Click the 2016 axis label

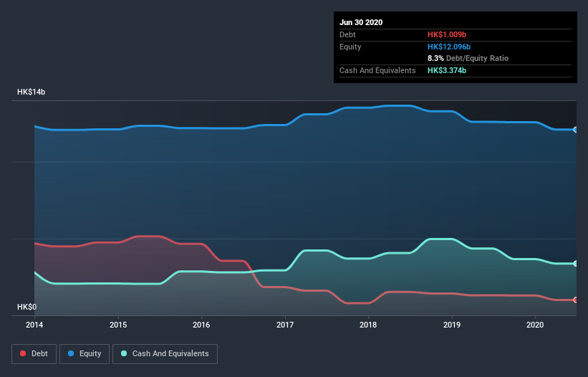(201, 325)
